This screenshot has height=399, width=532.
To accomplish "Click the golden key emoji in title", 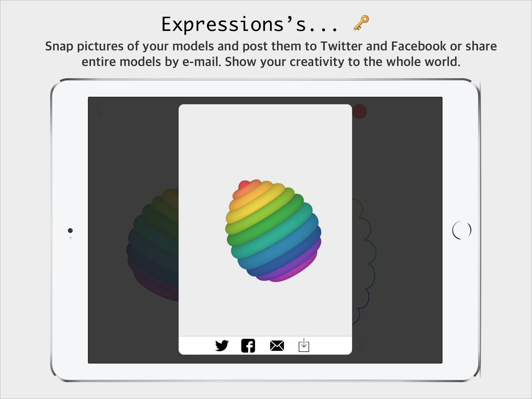I will [361, 23].
